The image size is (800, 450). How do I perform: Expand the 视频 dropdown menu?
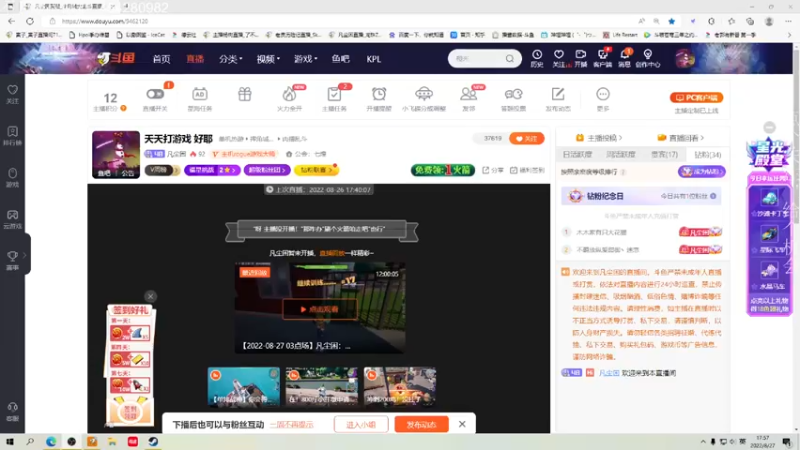tap(268, 59)
